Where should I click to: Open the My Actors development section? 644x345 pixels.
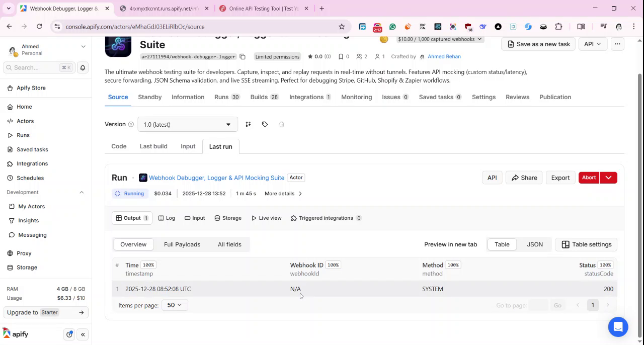click(31, 206)
